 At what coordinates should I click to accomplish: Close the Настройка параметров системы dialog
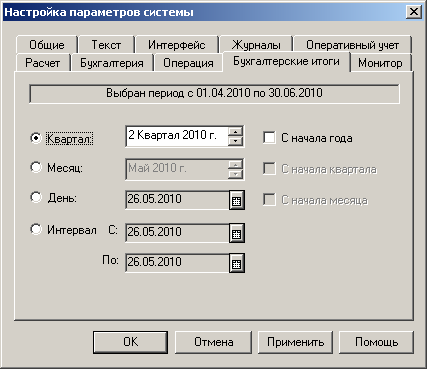pyautogui.click(x=414, y=12)
